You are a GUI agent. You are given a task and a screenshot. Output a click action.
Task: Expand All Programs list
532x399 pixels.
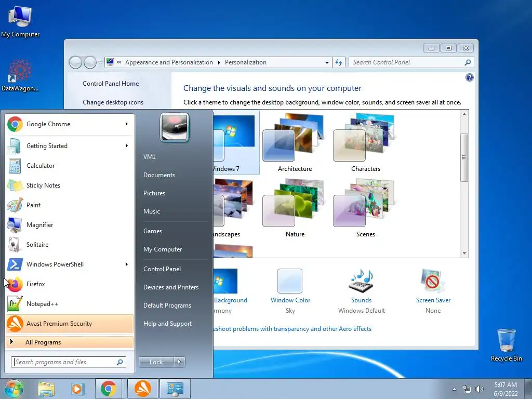coord(70,342)
